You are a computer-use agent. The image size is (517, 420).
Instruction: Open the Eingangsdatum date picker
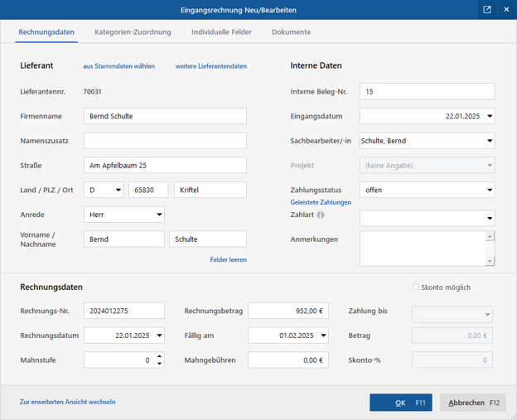[x=490, y=117]
